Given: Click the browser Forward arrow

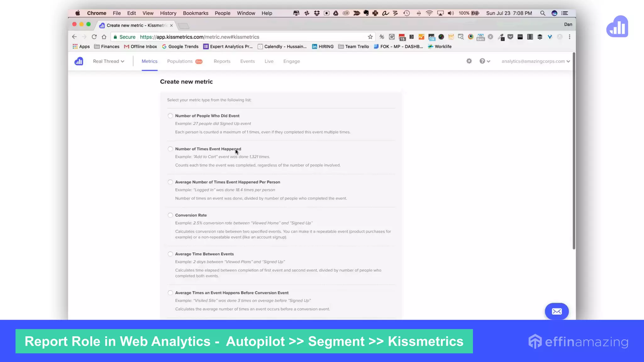Looking at the screenshot, I should (x=84, y=37).
